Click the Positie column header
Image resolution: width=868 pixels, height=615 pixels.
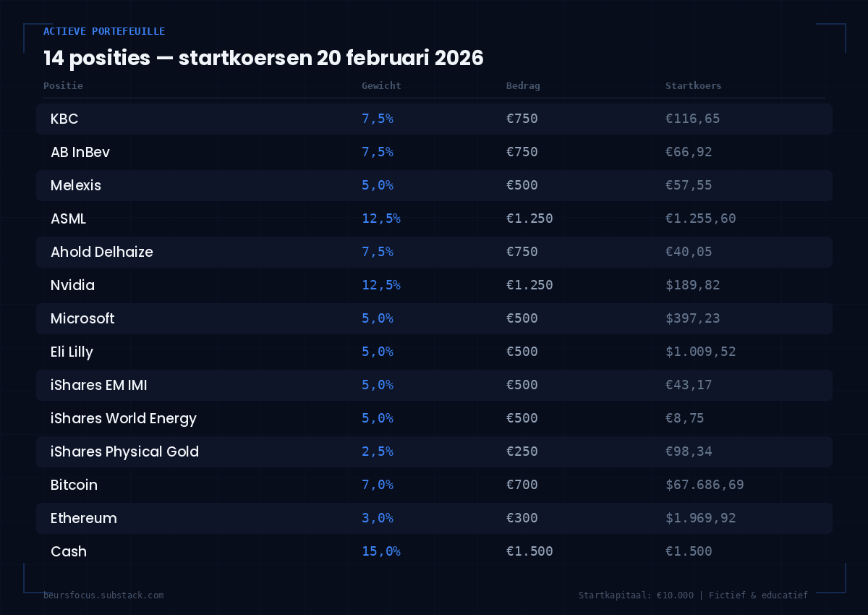point(63,85)
